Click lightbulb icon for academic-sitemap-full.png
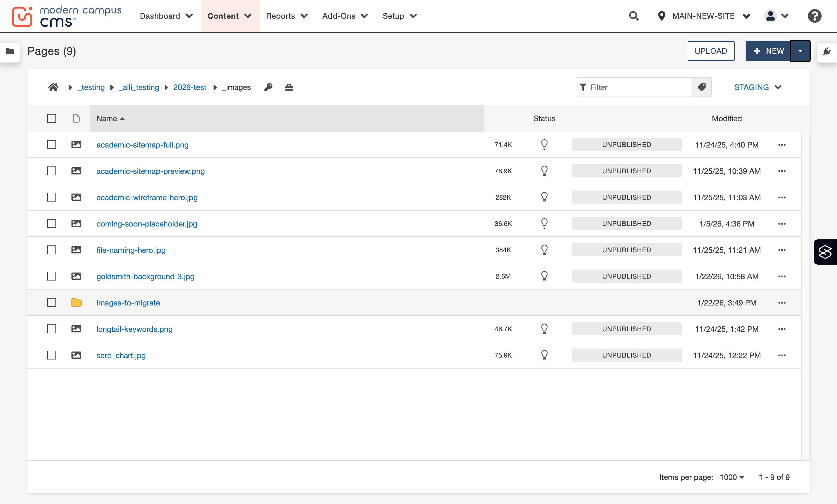Screen dimensions: 837x504 pyautogui.click(x=544, y=145)
